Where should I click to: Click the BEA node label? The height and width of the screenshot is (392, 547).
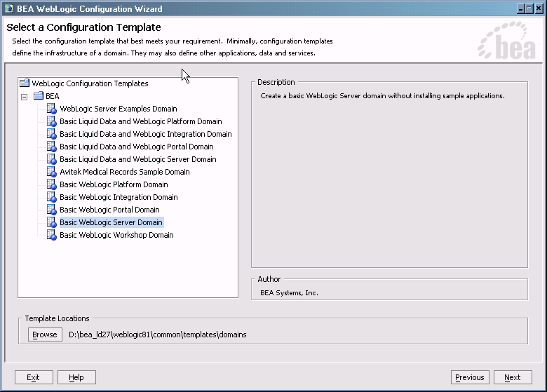pyautogui.click(x=53, y=96)
